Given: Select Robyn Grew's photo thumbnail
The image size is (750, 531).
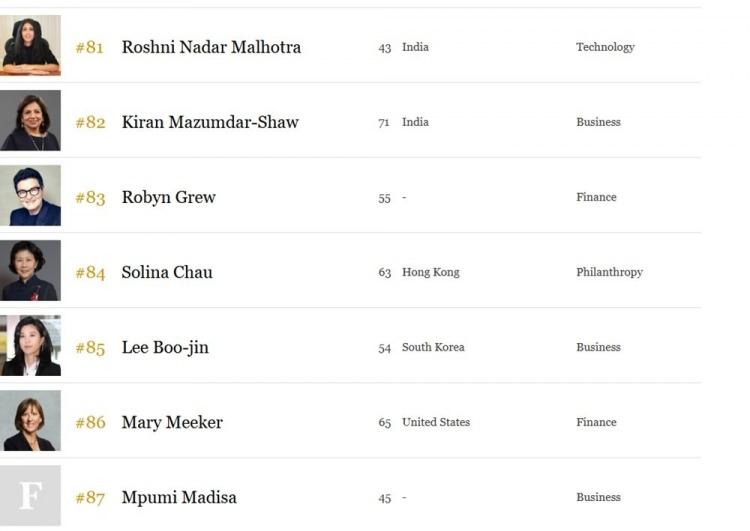Looking at the screenshot, I should 30,196.
